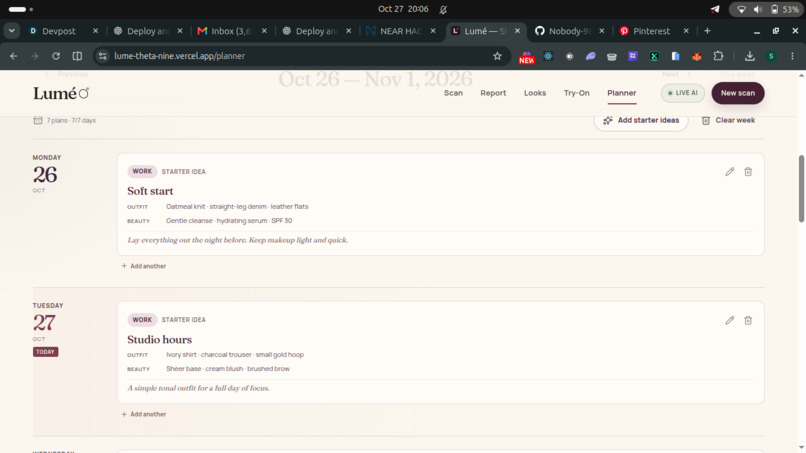Open the Wi-Fi network indicator
The width and height of the screenshot is (806, 453).
coord(741,9)
